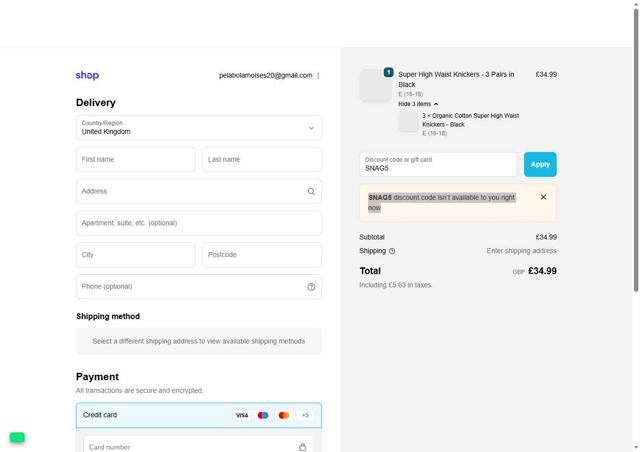Click the Shop logo

click(x=87, y=75)
